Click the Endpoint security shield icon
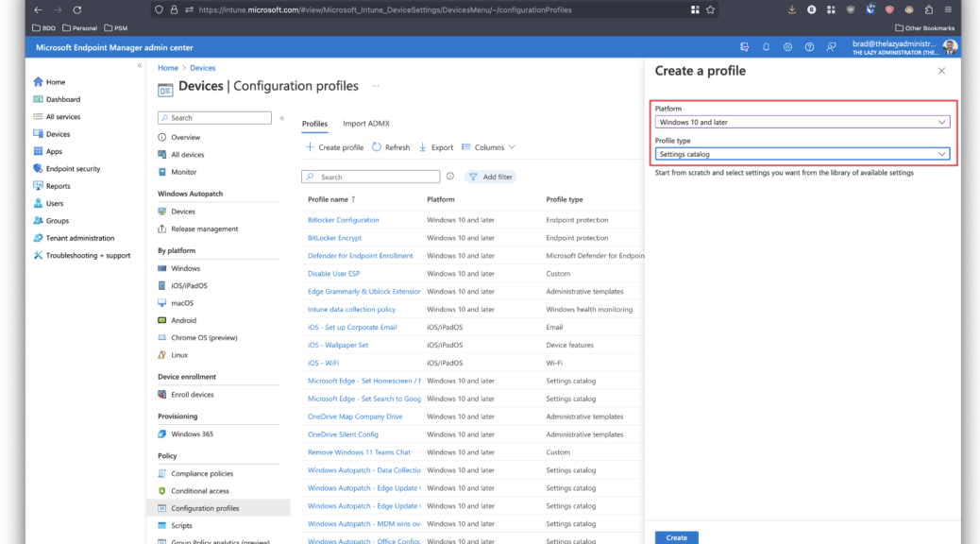 pyautogui.click(x=38, y=169)
